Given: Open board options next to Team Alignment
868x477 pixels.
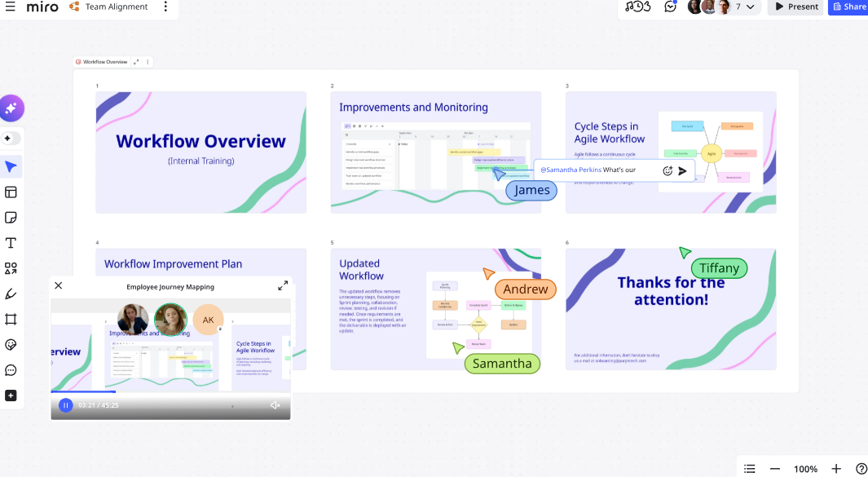Looking at the screenshot, I should click(x=165, y=7).
